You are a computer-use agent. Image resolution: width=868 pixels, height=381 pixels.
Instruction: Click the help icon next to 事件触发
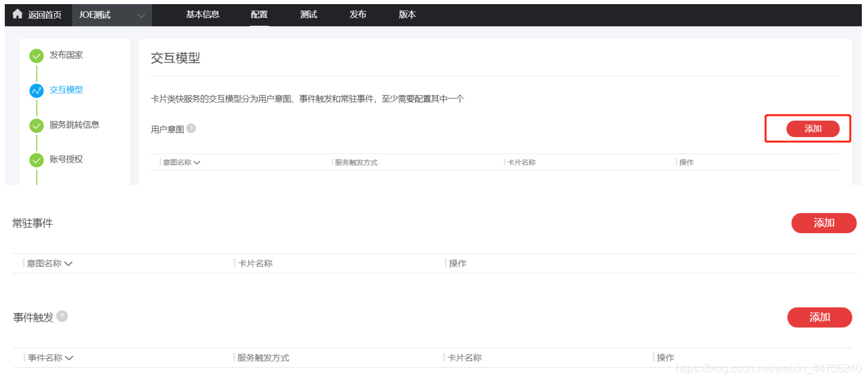[x=62, y=316]
